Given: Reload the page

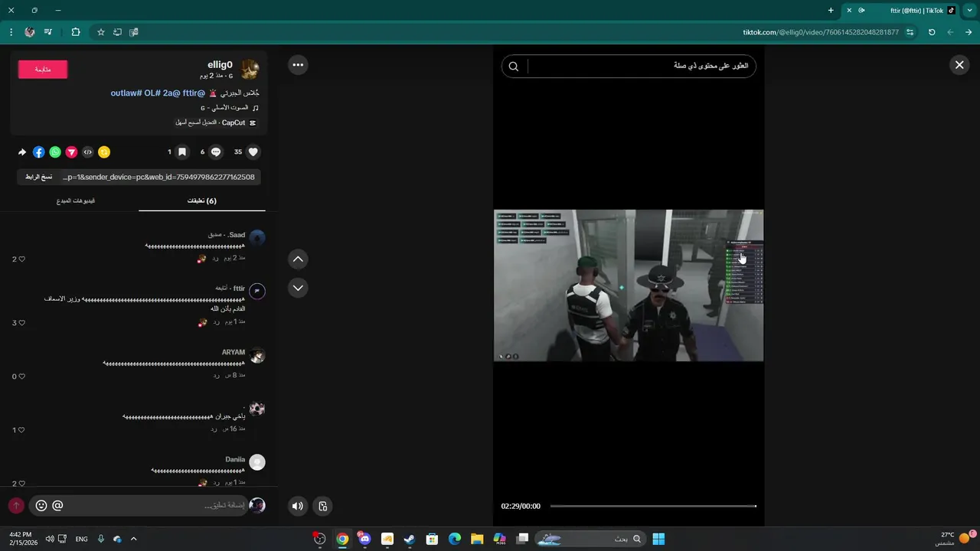Looking at the screenshot, I should click(932, 32).
